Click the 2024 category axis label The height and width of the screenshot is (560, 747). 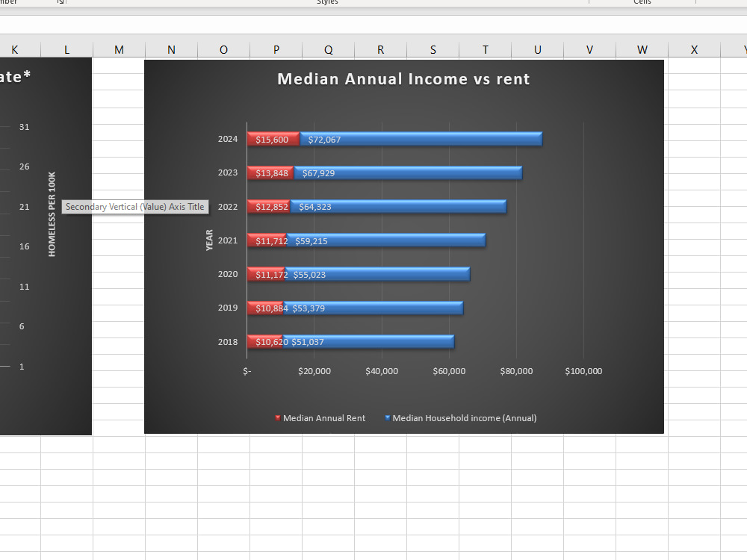click(228, 139)
